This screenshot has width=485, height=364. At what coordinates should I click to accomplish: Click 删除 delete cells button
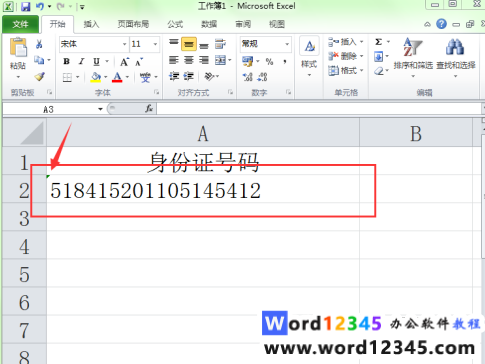(x=345, y=56)
